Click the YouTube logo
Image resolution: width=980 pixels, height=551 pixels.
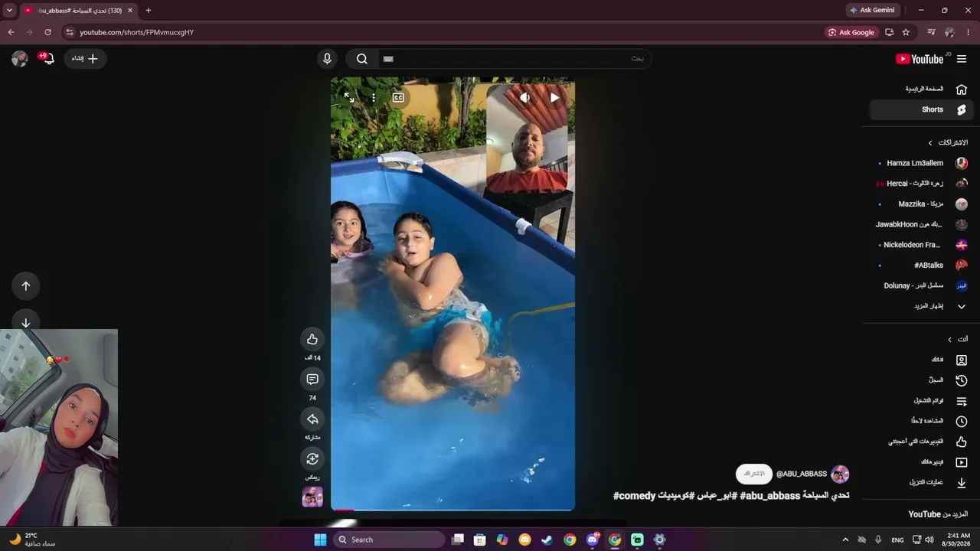[x=920, y=59]
